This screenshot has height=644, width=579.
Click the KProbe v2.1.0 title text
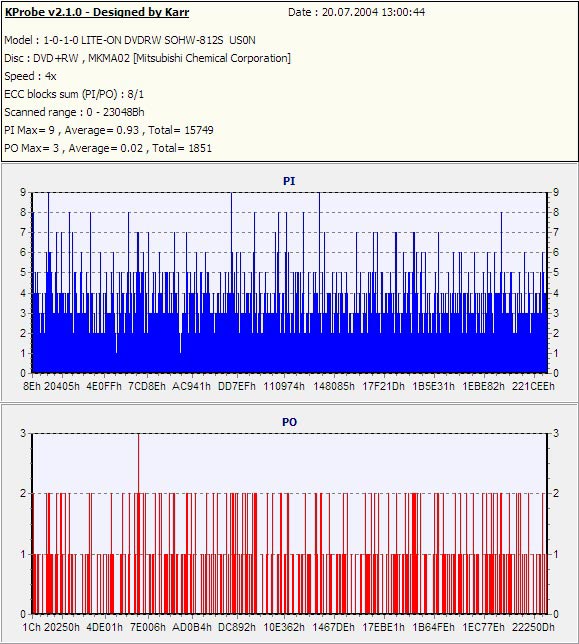tap(96, 12)
